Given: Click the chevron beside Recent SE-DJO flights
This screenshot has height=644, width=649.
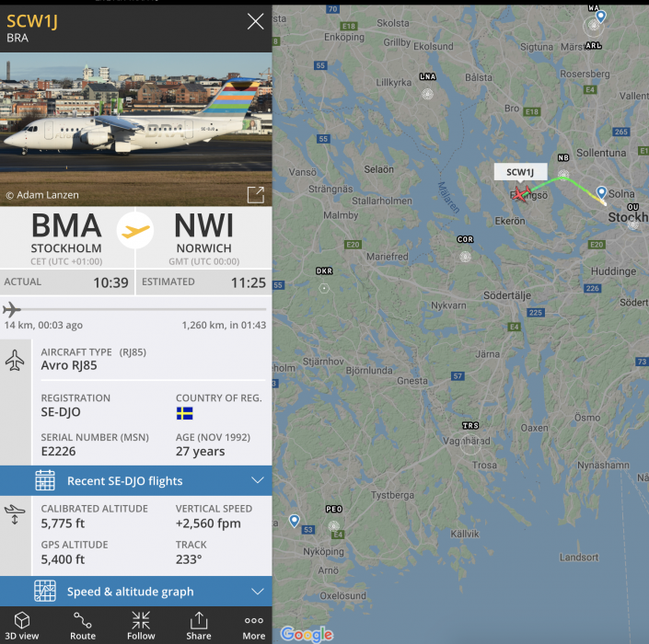Looking at the screenshot, I should [x=258, y=480].
